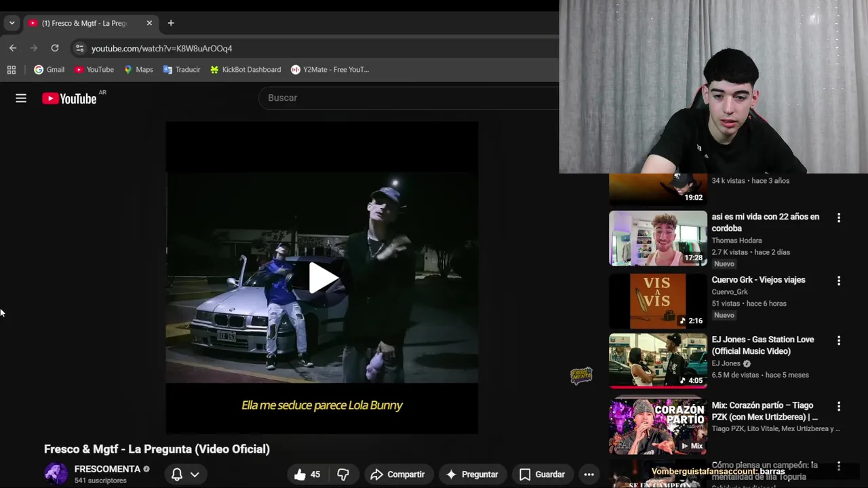Toggle notification bell for FRESCOMENTA
Image resolution: width=868 pixels, height=488 pixels.
click(x=177, y=474)
